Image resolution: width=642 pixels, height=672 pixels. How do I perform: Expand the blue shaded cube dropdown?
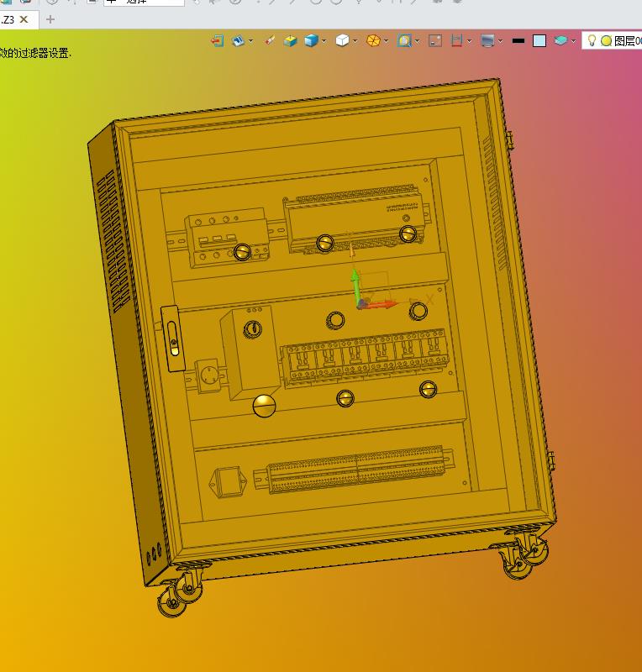[324, 41]
